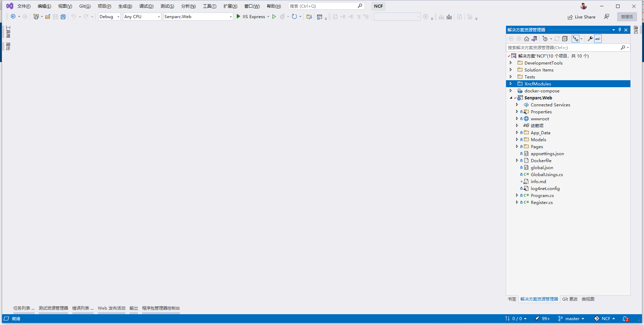Open the Senparc.Web startup project dropdown
This screenshot has height=325, width=644.
click(x=198, y=16)
